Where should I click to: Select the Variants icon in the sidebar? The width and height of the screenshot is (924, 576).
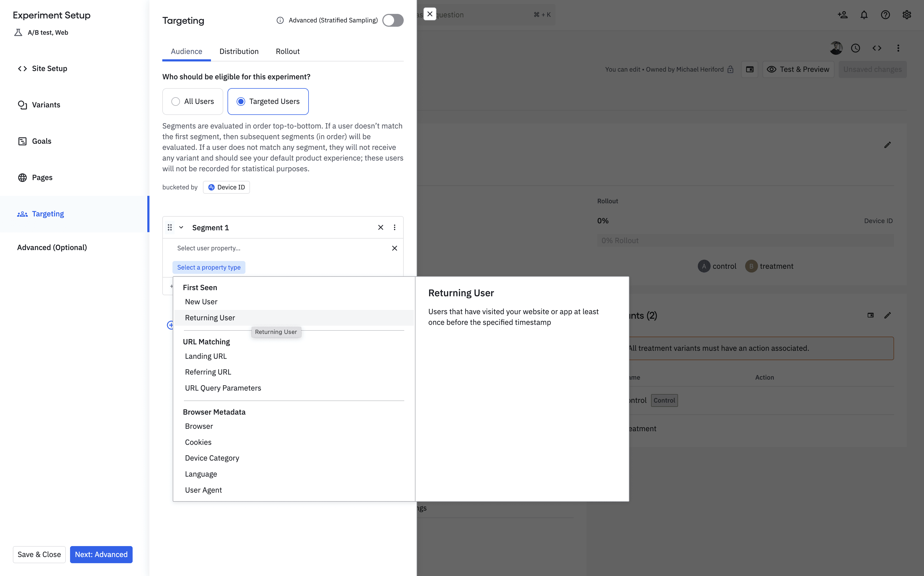(22, 104)
